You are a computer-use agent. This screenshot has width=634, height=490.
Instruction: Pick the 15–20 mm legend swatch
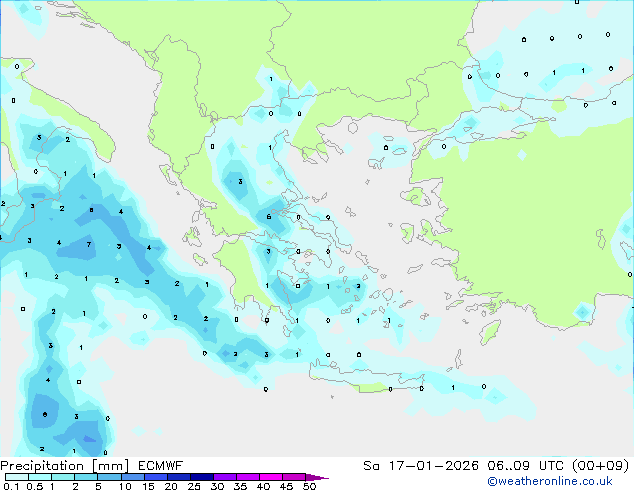155,477
